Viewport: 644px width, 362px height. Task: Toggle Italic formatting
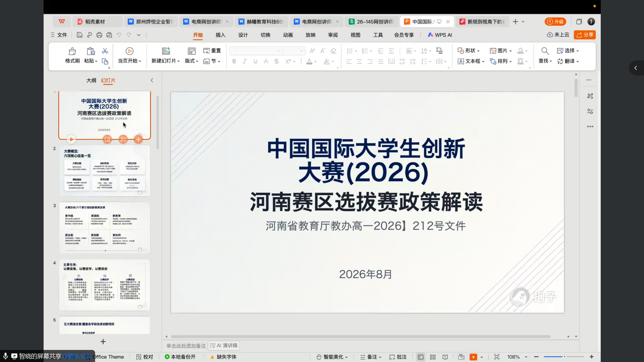click(245, 61)
